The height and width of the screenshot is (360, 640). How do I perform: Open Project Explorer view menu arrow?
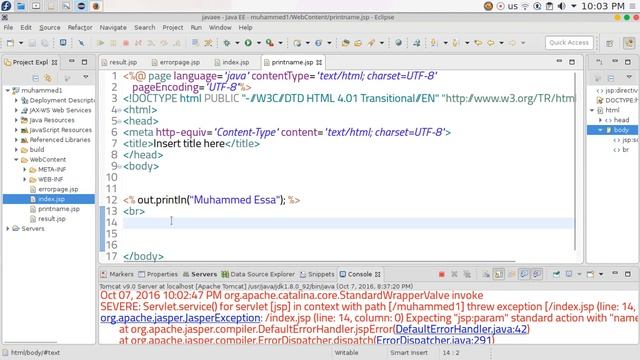tap(85, 77)
